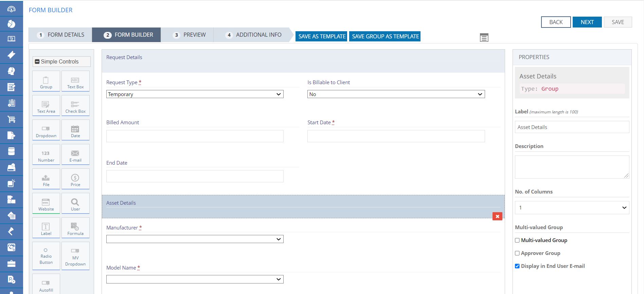Select the E-mail control
The width and height of the screenshot is (644, 294).
coord(75,154)
